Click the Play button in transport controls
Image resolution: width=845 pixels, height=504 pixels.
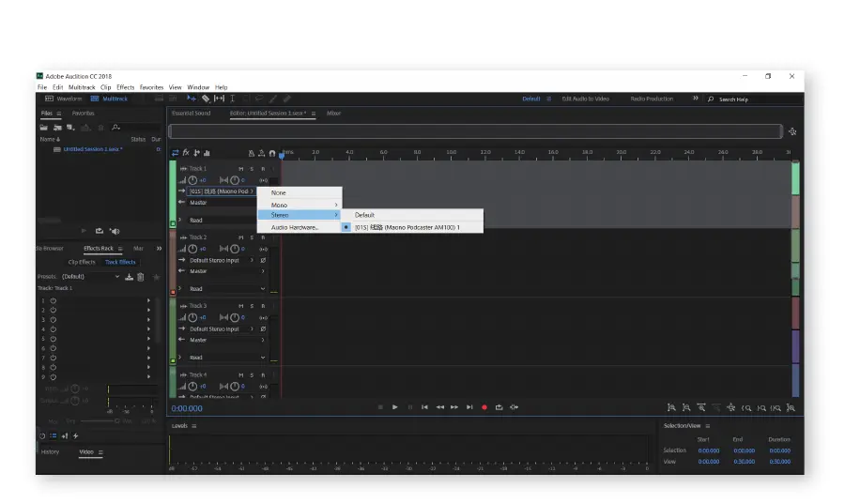coord(395,407)
